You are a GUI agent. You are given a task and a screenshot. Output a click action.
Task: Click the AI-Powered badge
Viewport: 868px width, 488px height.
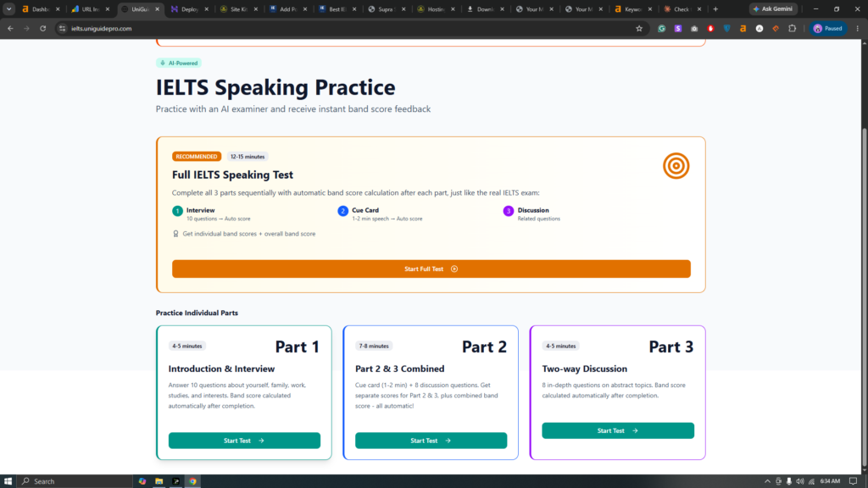(179, 63)
